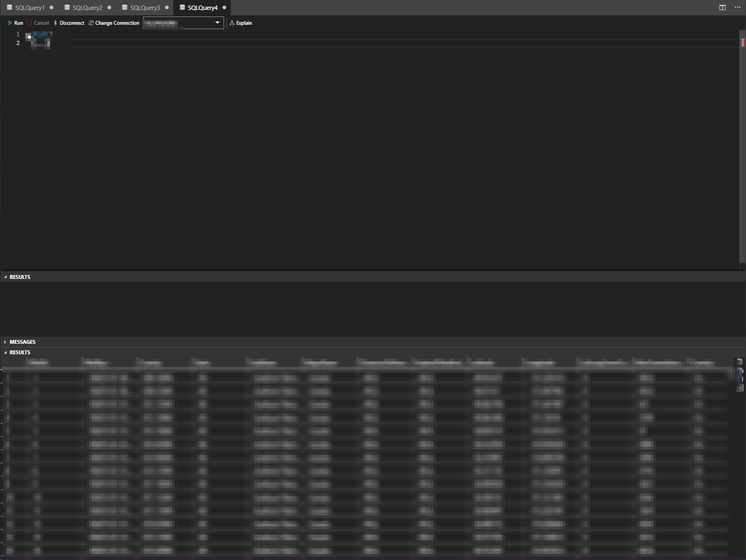Close SQLQuery3 via its unsaved dot
This screenshot has width=746, height=560.
coord(167,8)
